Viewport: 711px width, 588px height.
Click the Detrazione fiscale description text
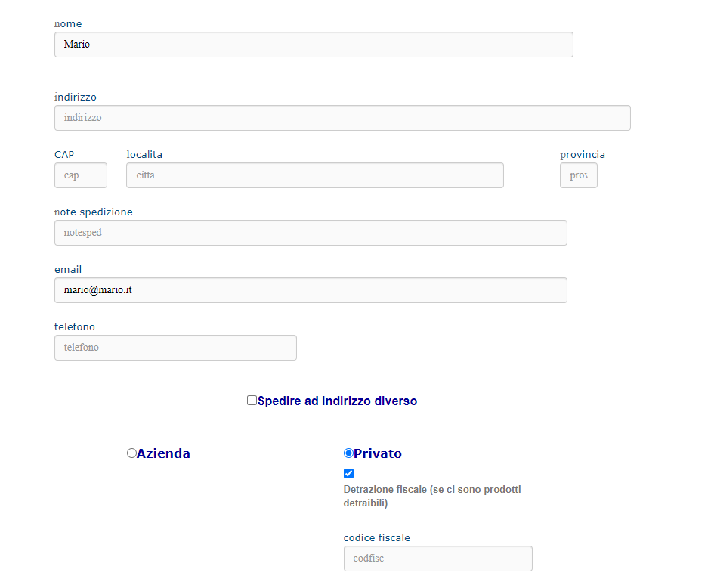(432, 496)
